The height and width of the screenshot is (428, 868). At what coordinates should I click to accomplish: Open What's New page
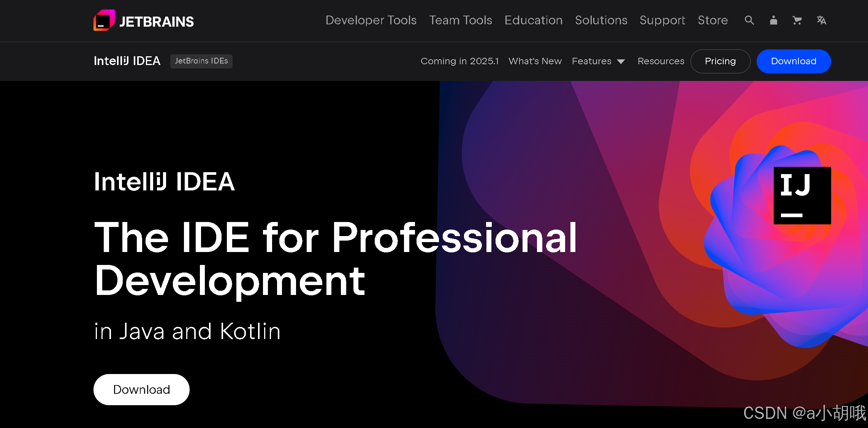coord(535,61)
